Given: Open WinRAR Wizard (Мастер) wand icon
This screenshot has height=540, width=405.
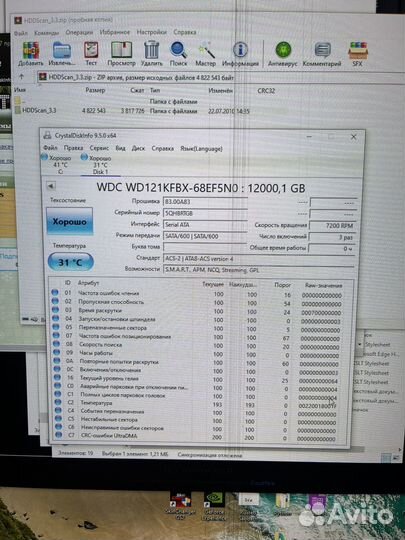Looking at the screenshot, I should (x=206, y=54).
